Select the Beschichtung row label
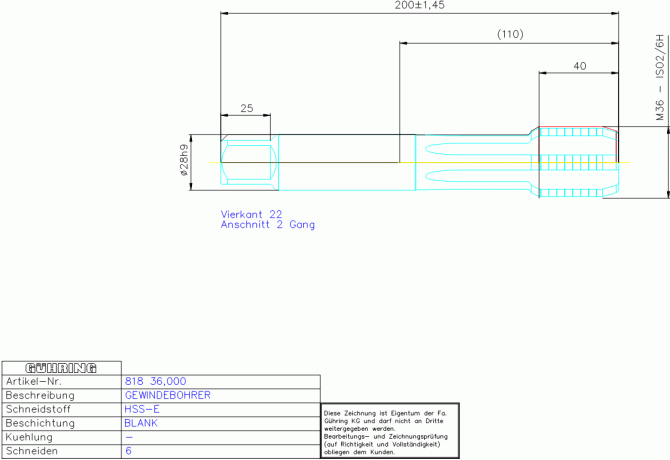670x460 pixels. 40,423
